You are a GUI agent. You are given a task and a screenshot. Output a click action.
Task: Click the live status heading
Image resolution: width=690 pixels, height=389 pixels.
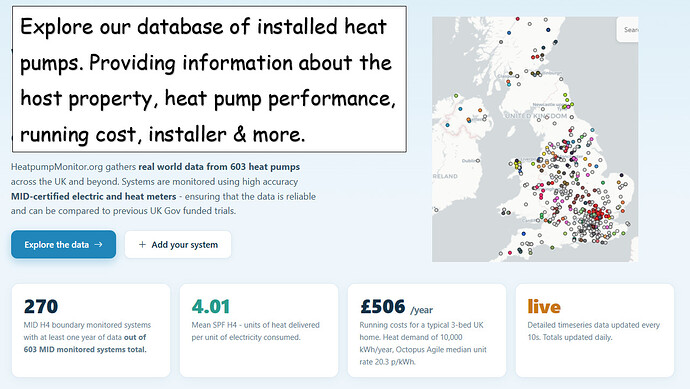[544, 307]
